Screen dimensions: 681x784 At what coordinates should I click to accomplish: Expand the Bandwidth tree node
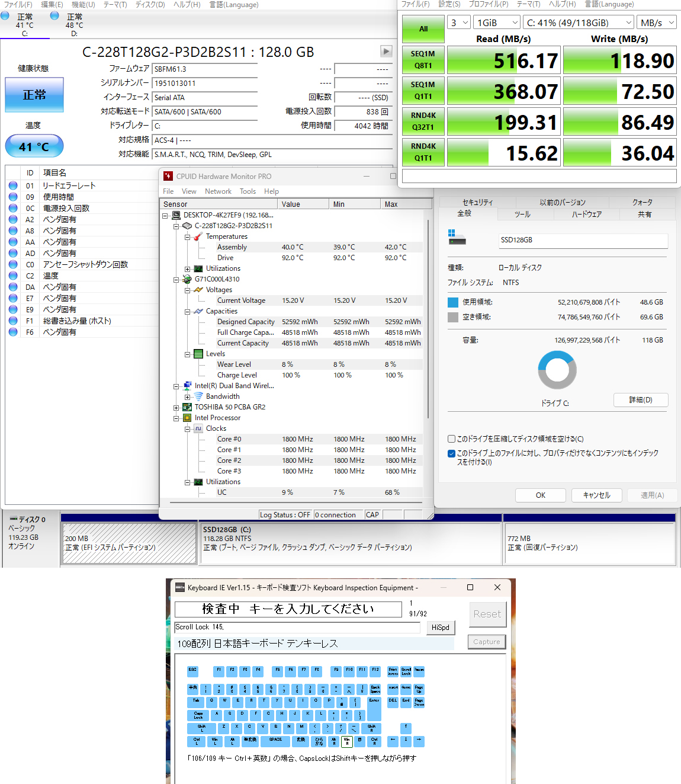(187, 396)
